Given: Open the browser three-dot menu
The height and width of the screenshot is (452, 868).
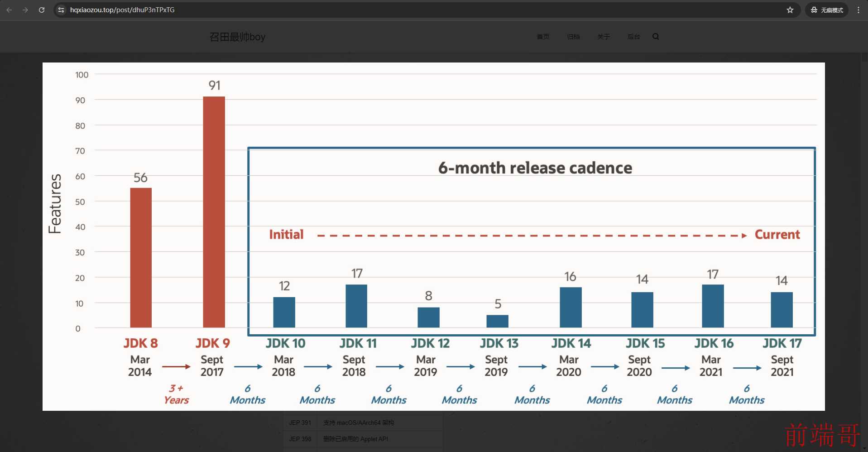Looking at the screenshot, I should 858,10.
